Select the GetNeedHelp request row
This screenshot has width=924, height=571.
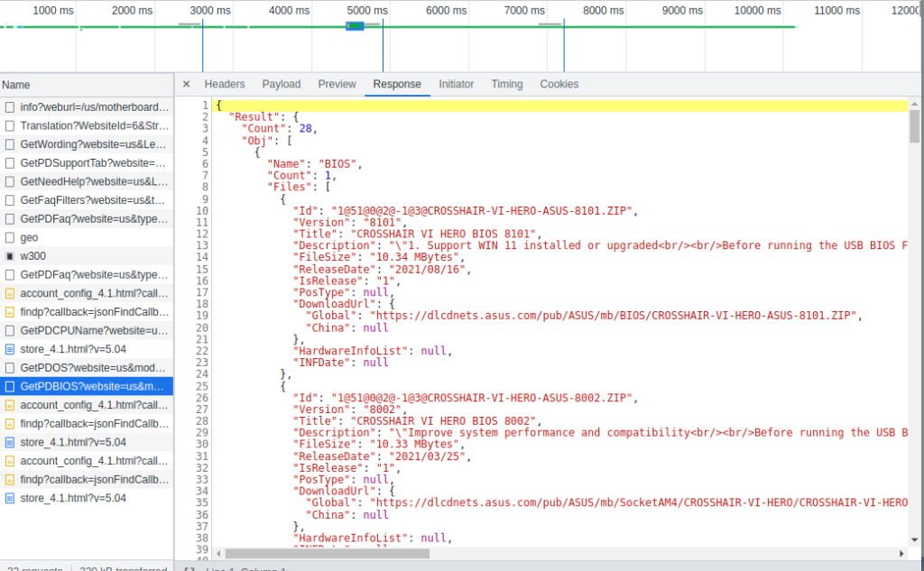pos(94,181)
